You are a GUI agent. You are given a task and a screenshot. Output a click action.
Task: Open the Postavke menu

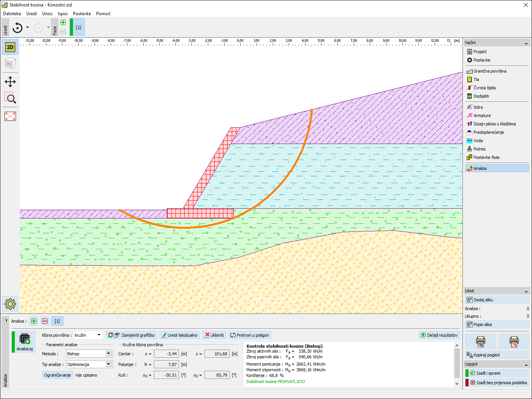click(82, 14)
